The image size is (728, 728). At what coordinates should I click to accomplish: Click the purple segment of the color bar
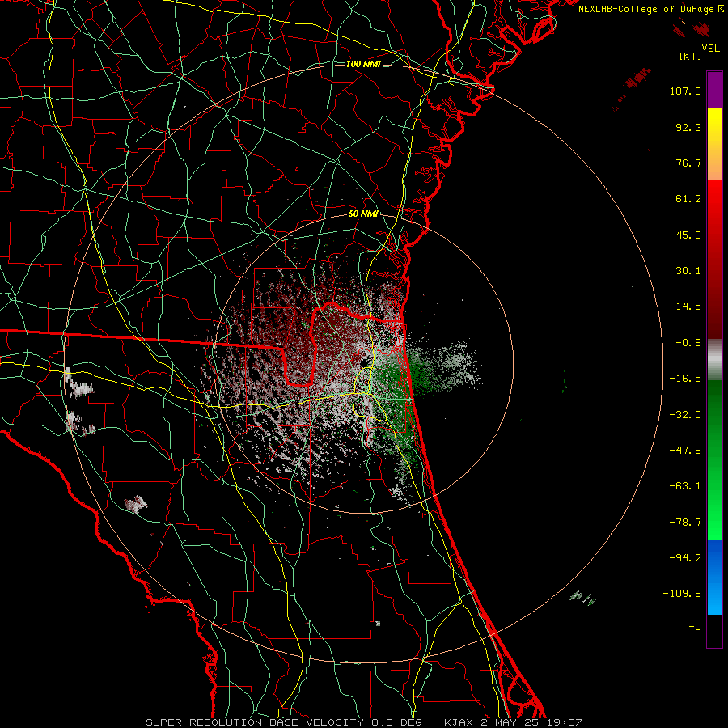coord(714,90)
